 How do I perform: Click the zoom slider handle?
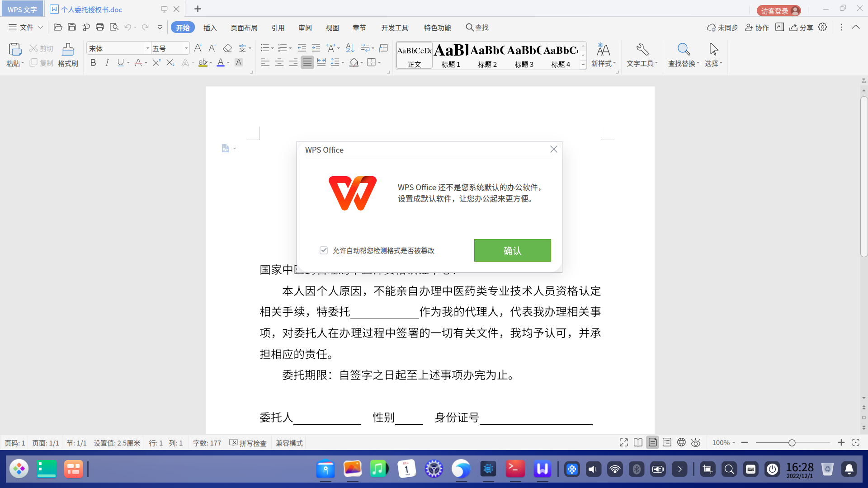point(792,443)
